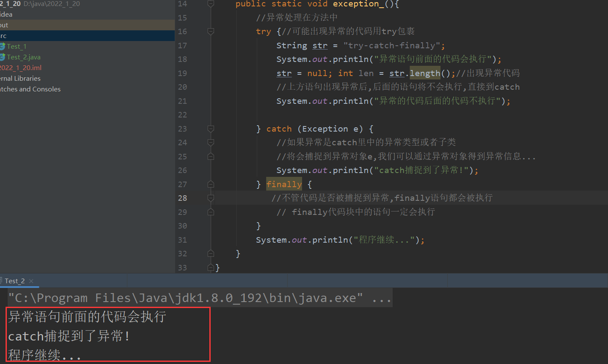This screenshot has width=608, height=364.
Task: Click the class icon beside Test_2.java
Action: (x=2, y=57)
